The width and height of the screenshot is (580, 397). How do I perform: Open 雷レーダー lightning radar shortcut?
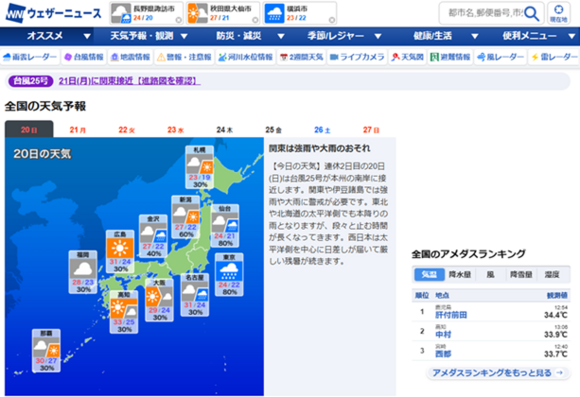[554, 57]
